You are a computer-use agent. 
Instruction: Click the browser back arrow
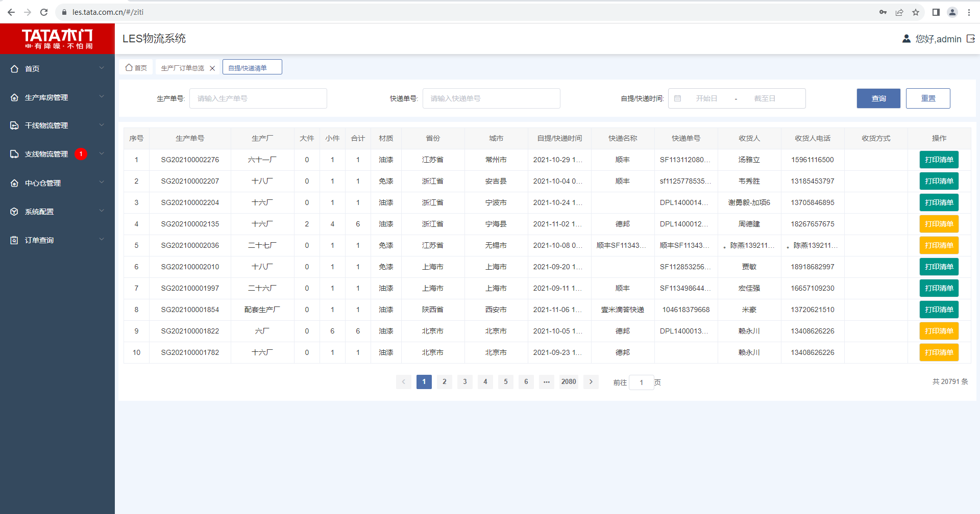[11, 12]
